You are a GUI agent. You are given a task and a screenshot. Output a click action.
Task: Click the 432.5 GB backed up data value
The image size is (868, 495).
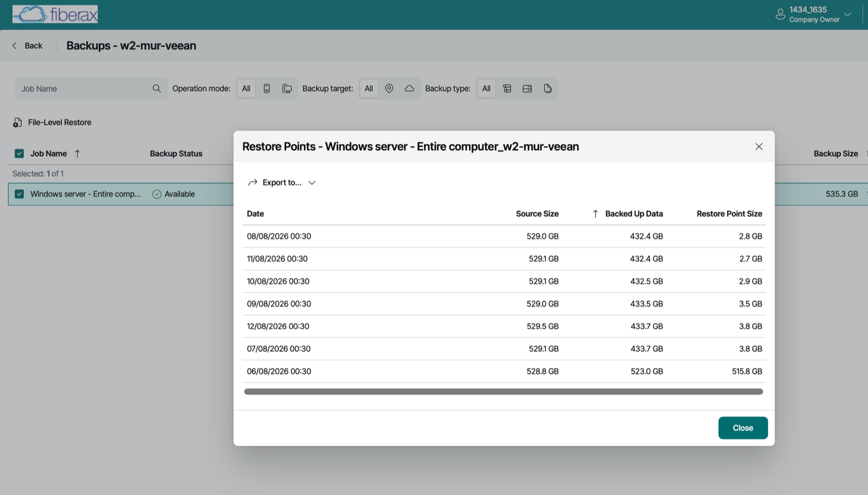tap(647, 281)
